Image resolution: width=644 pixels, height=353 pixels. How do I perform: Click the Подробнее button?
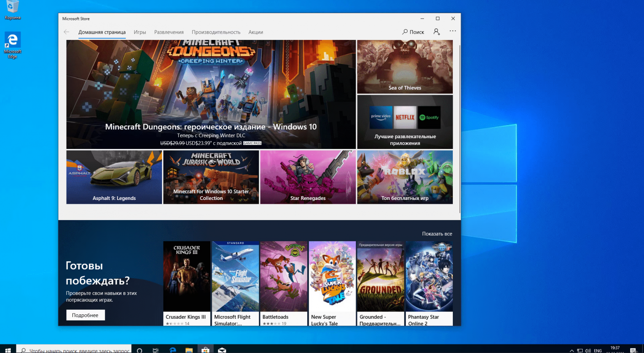85,315
